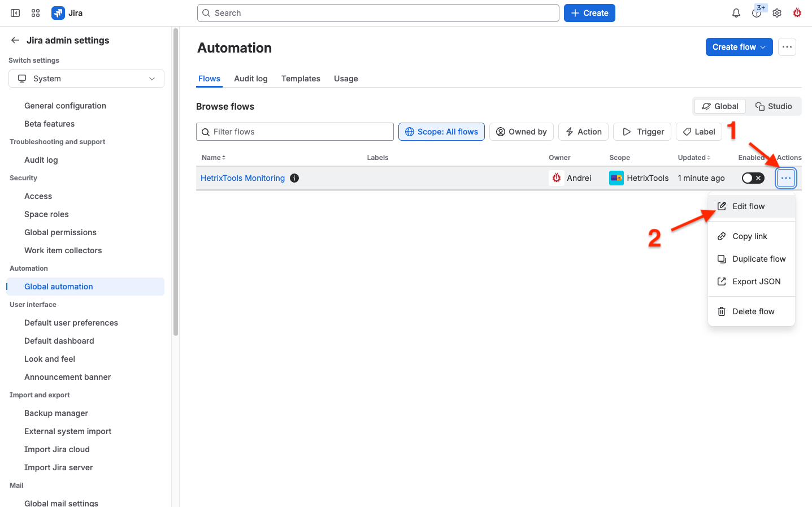Expand the System switch settings dropdown
This screenshot has height=507, width=812.
point(86,79)
